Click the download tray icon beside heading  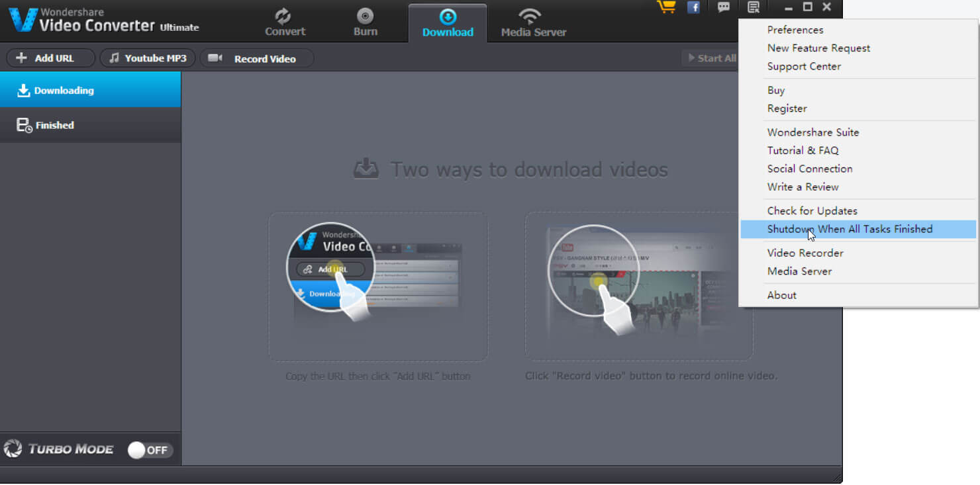[x=366, y=169]
